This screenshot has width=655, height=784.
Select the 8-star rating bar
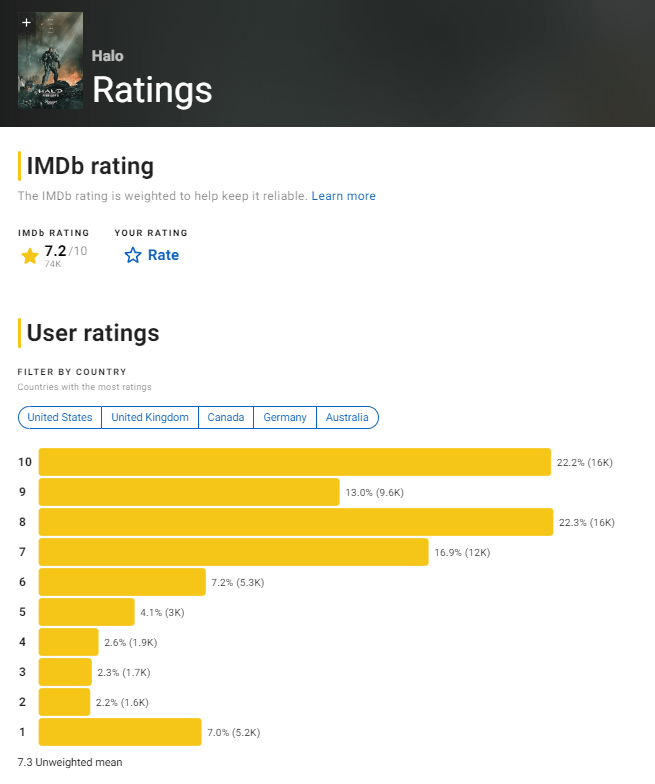(295, 522)
